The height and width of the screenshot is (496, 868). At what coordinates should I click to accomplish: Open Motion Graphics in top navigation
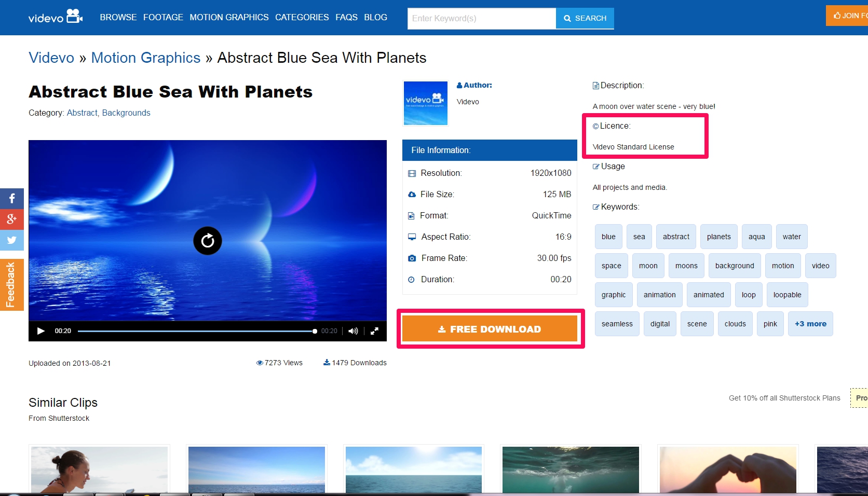pyautogui.click(x=229, y=17)
